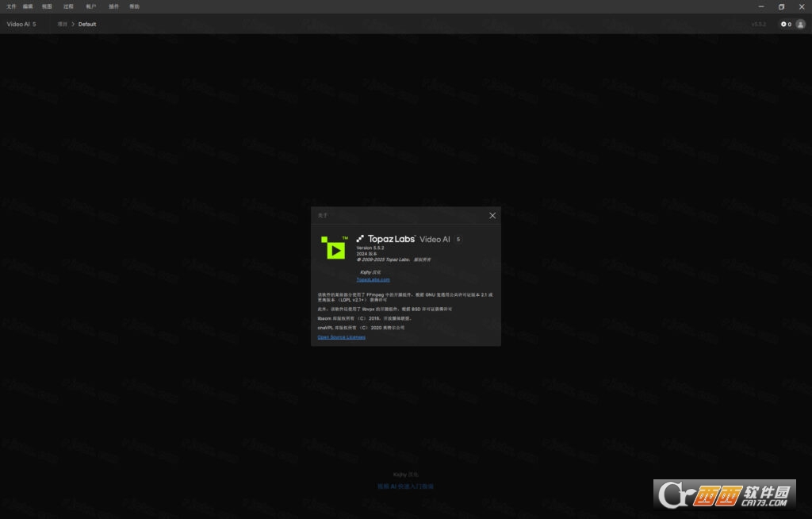Screen dimensions: 812x519
Task: Click the Version 5.5.2 text in dialog
Action: click(x=370, y=248)
